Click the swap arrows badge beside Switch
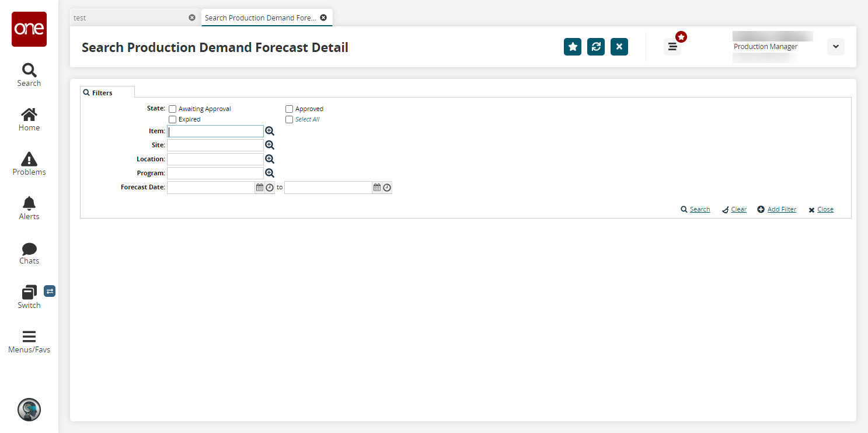Screen dimensions: 868x433 coord(50,291)
